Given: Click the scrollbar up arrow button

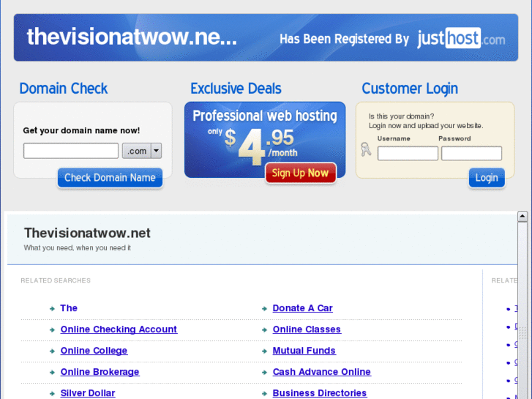Looking at the screenshot, I should pyautogui.click(x=522, y=216).
